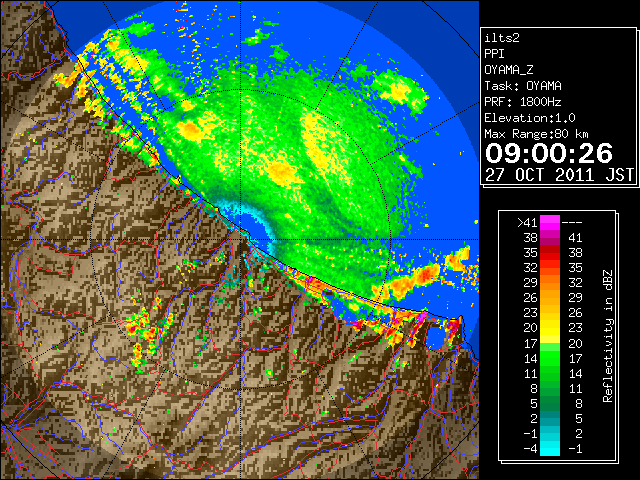Screen dimensions: 640x480
Task: Select the 'Task: OYAMA' line
Action: pyautogui.click(x=523, y=86)
